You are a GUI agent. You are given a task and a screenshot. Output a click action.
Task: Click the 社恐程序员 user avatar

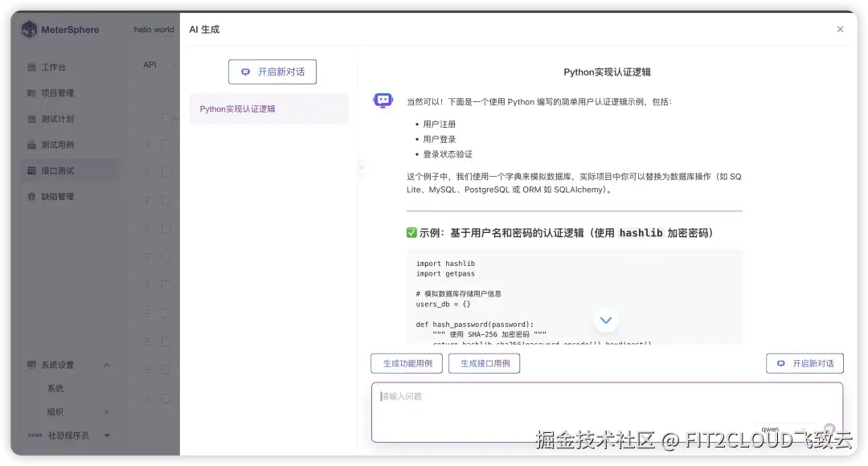click(x=35, y=435)
